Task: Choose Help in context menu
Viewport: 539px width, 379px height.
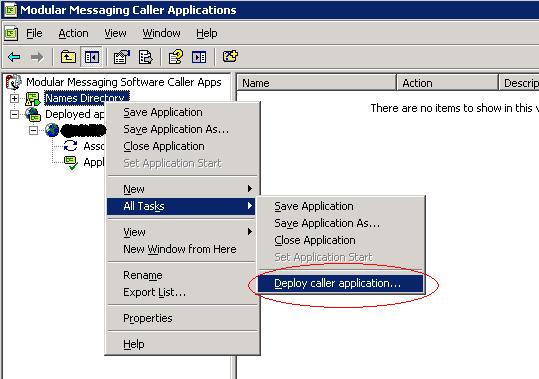Action: pos(182,344)
